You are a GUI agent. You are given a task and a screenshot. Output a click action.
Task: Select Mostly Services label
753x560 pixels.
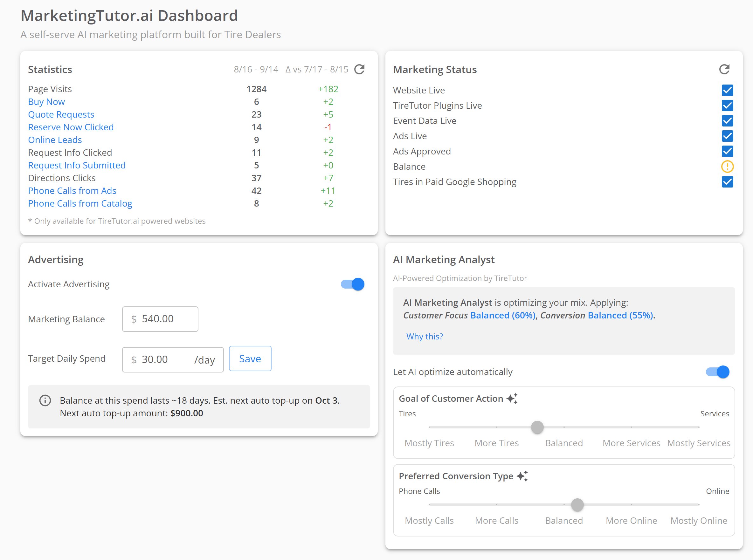699,443
